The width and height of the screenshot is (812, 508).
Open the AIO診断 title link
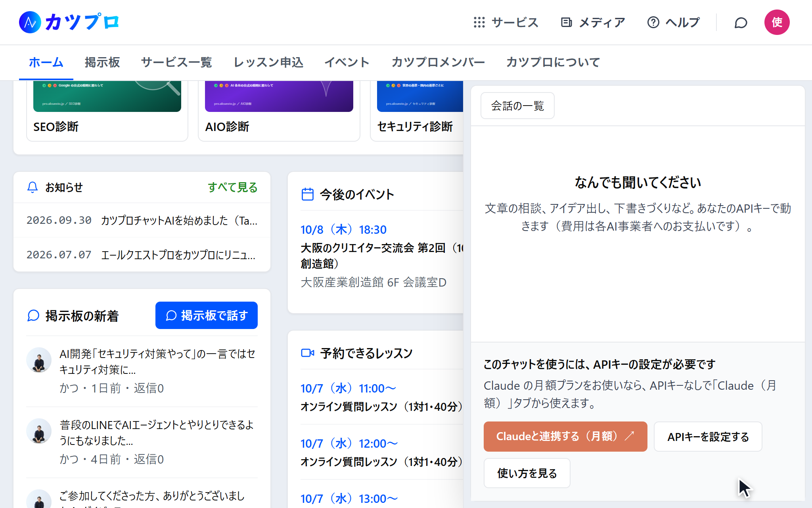click(x=227, y=127)
